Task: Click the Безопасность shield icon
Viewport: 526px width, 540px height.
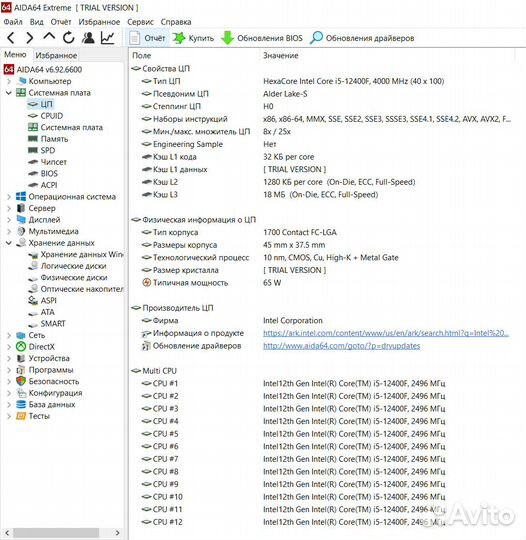Action: click(21, 381)
